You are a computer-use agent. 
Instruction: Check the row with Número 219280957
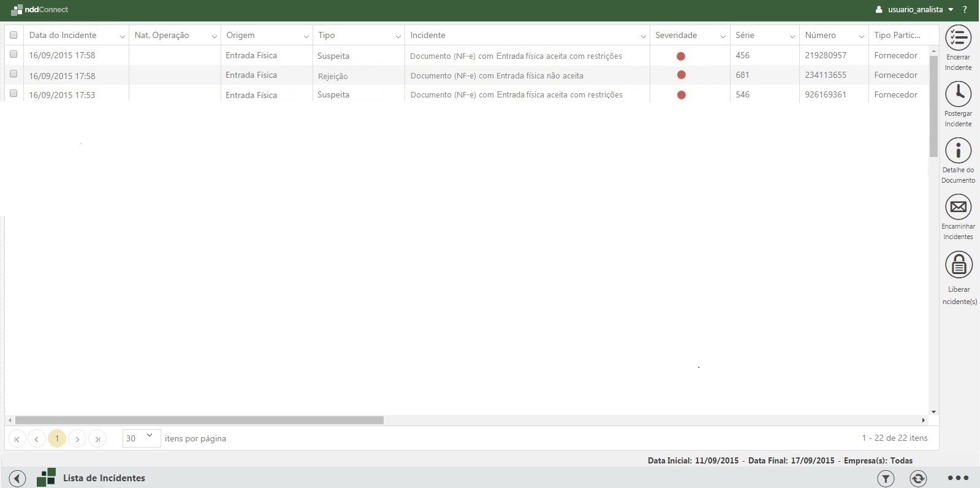[13, 55]
